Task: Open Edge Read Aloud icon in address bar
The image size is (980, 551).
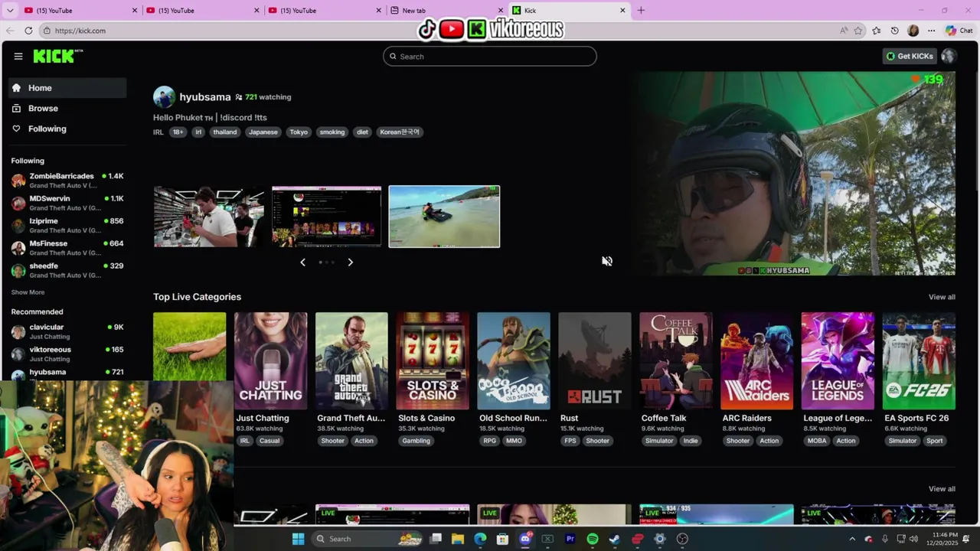Action: click(x=844, y=31)
